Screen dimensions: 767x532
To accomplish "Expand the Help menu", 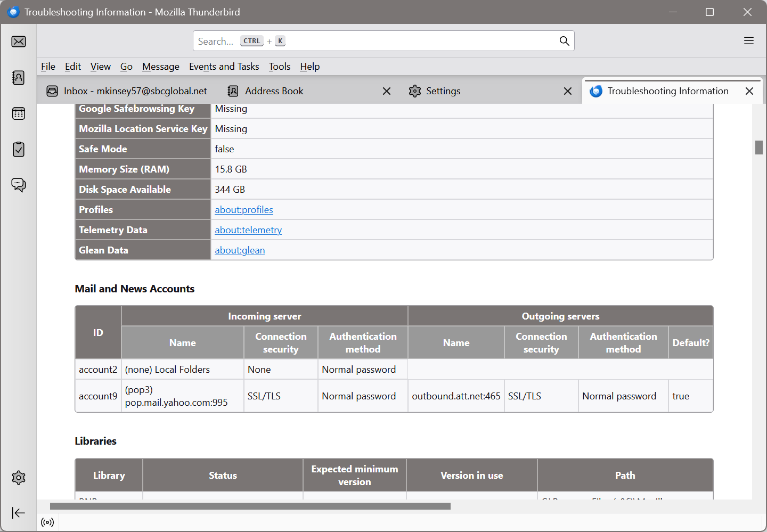I will click(309, 67).
